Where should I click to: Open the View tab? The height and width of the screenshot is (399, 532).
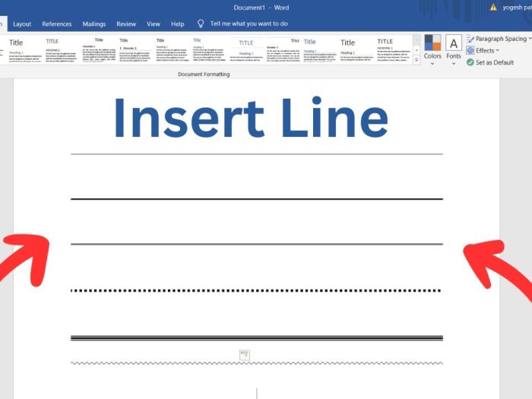(154, 24)
